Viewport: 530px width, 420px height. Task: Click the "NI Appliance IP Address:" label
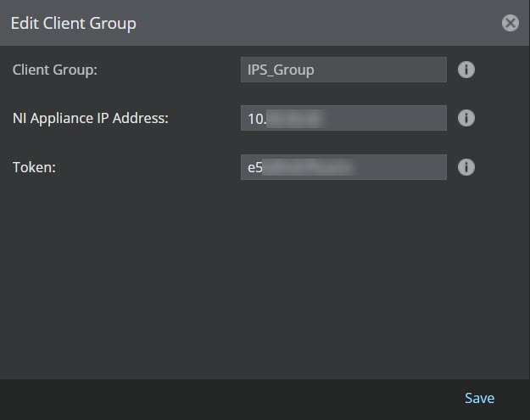pyautogui.click(x=90, y=118)
